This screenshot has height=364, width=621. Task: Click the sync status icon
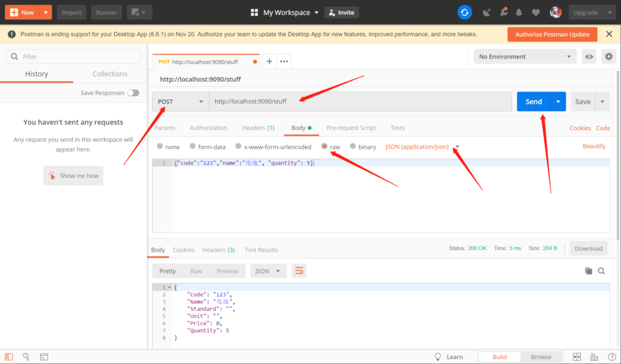pyautogui.click(x=465, y=12)
